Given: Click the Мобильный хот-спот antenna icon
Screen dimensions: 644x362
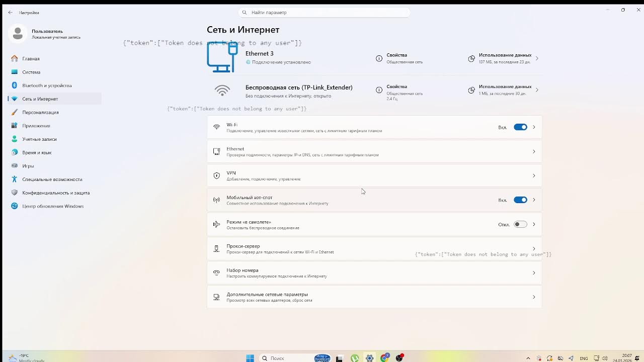Looking at the screenshot, I should [216, 200].
